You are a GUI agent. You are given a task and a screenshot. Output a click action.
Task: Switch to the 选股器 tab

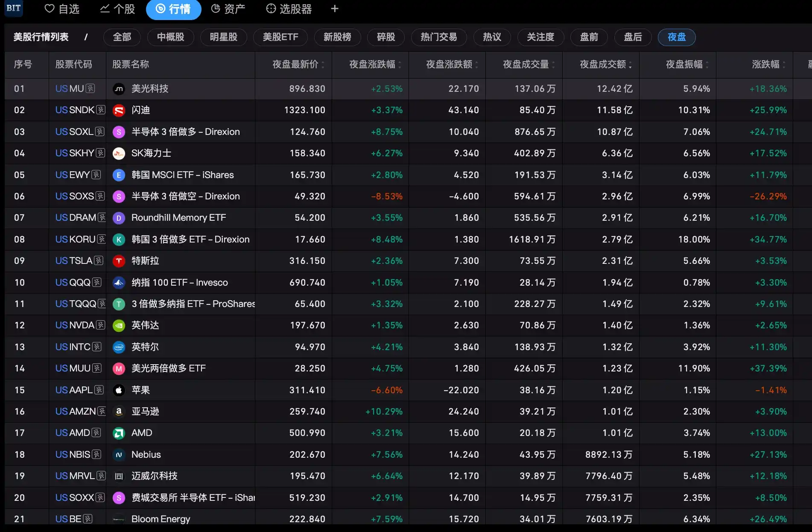[289, 9]
